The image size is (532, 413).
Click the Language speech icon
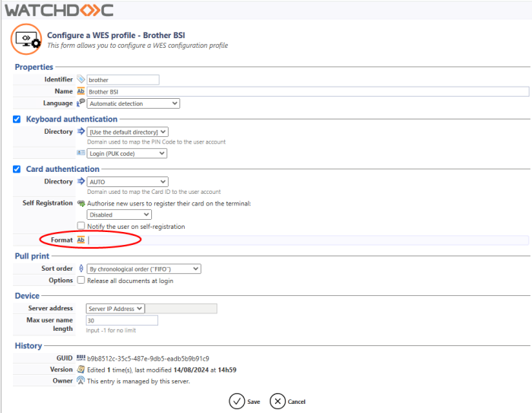81,103
